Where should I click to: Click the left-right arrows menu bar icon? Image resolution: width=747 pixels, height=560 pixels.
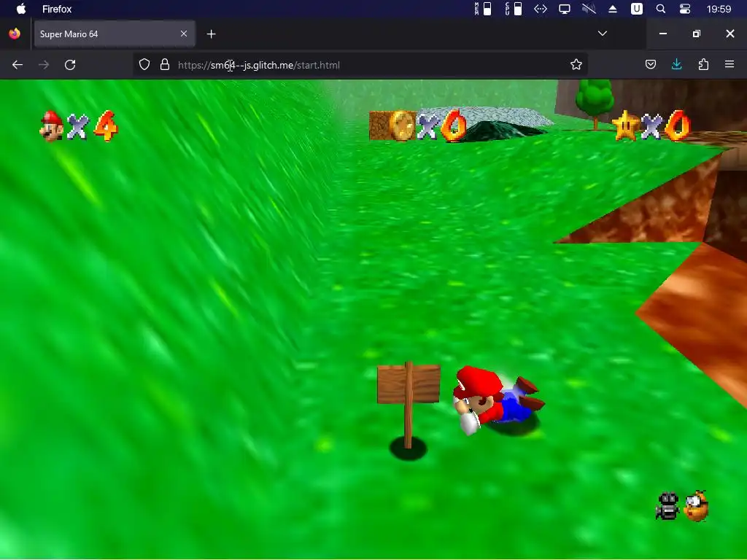[541, 9]
